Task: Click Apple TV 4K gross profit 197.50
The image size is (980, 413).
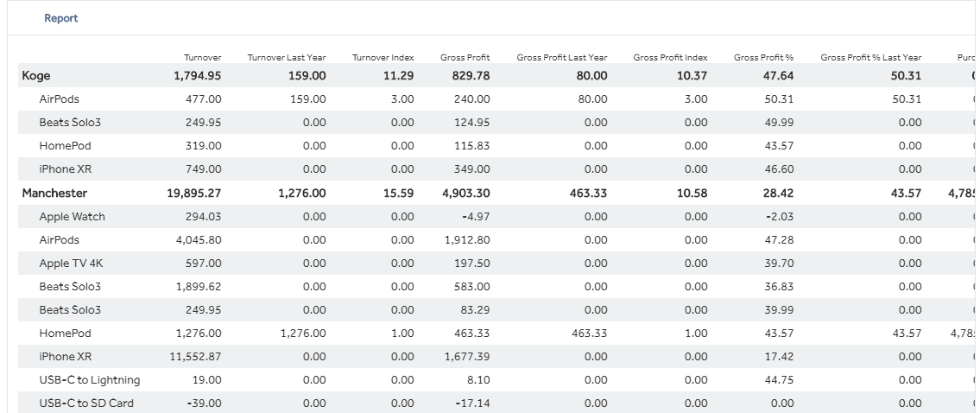Action: 473,264
